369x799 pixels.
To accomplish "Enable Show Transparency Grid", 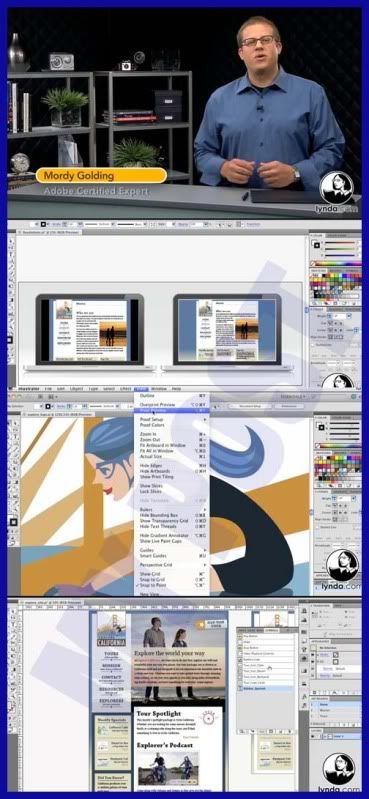I will pyautogui.click(x=172, y=521).
